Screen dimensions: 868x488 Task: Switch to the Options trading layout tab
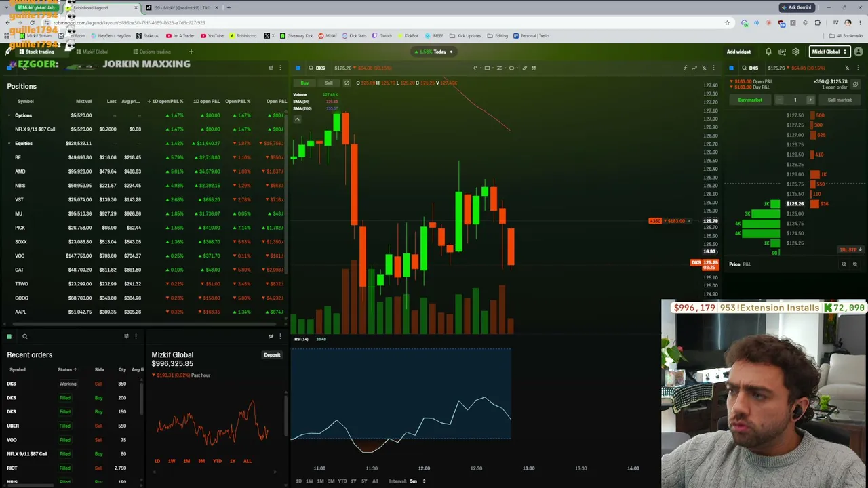152,52
